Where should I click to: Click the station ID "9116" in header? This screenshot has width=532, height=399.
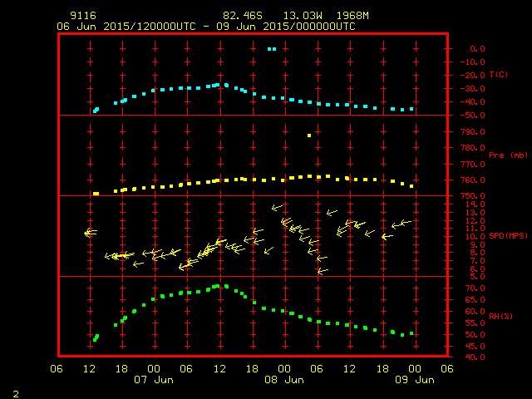83,16
